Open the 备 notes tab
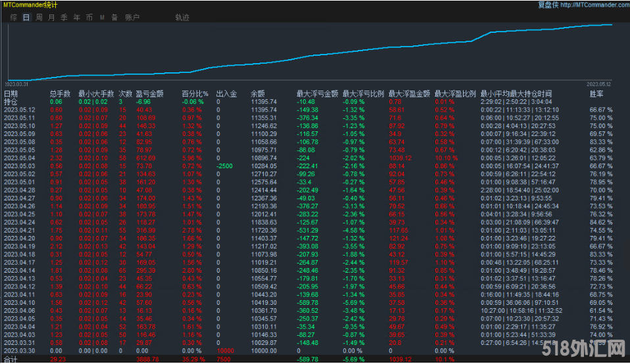Viewport: 630px width, 364px height. (114, 17)
